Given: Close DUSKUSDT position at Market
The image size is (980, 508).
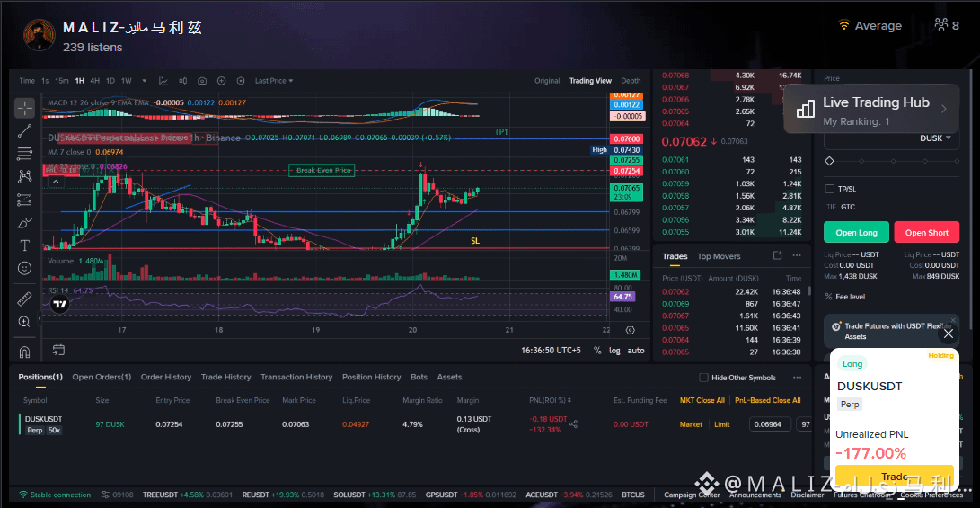Looking at the screenshot, I should coord(691,424).
